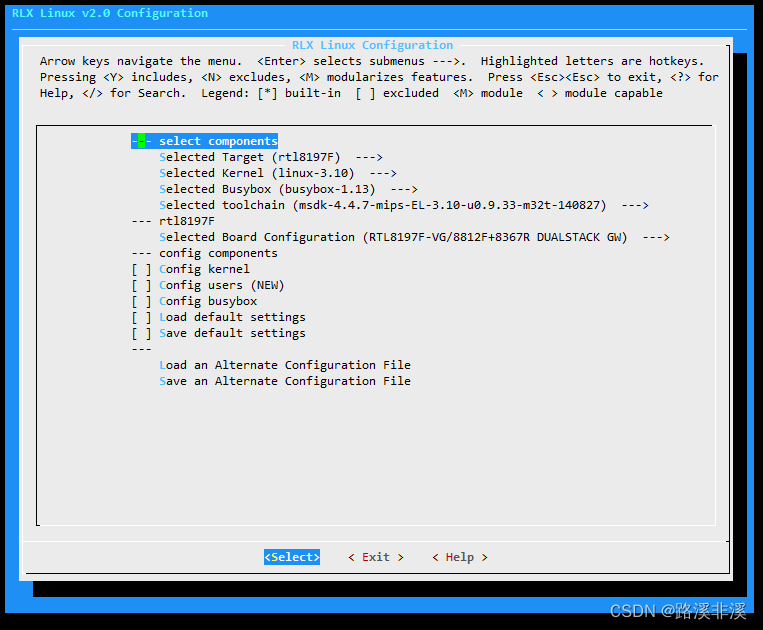Screen dimensions: 763x630
Task: Expand Selected Busybox submenu arrow
Action: point(404,189)
